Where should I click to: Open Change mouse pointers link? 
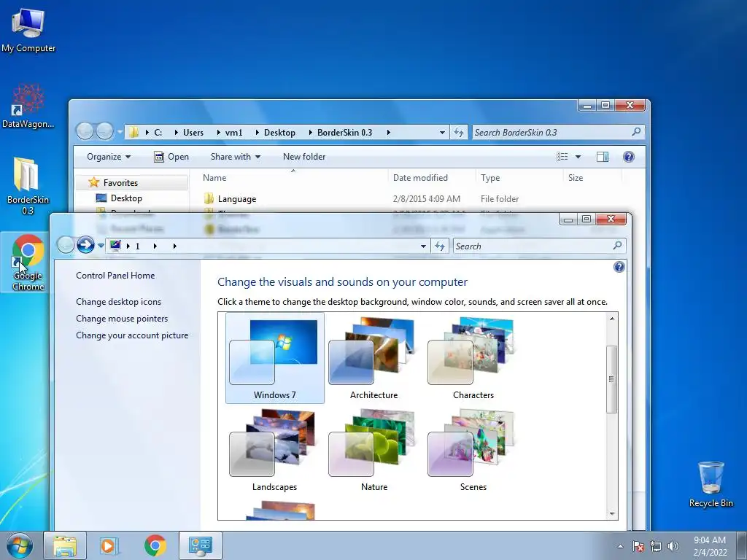pos(122,318)
